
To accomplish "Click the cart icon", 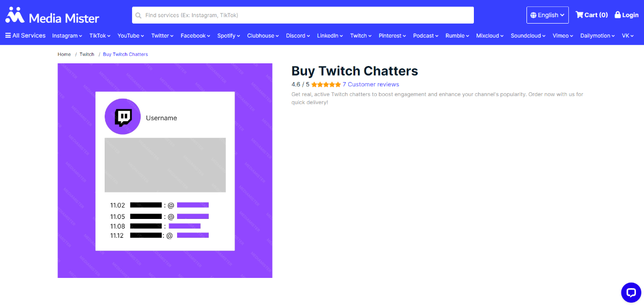I will 579,15.
